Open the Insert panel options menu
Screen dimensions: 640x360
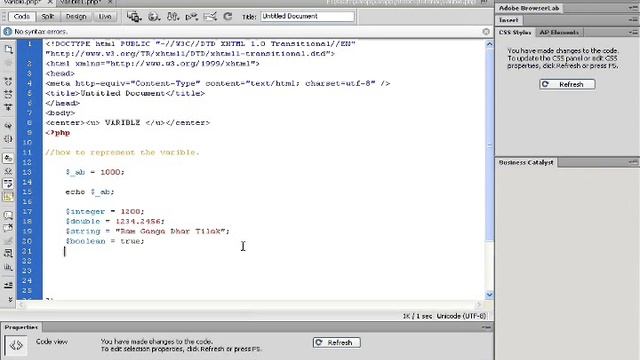[x=634, y=20]
